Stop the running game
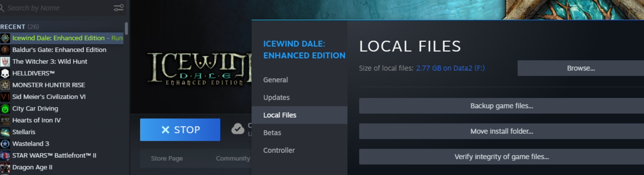The width and height of the screenshot is (644, 175). coord(180,130)
